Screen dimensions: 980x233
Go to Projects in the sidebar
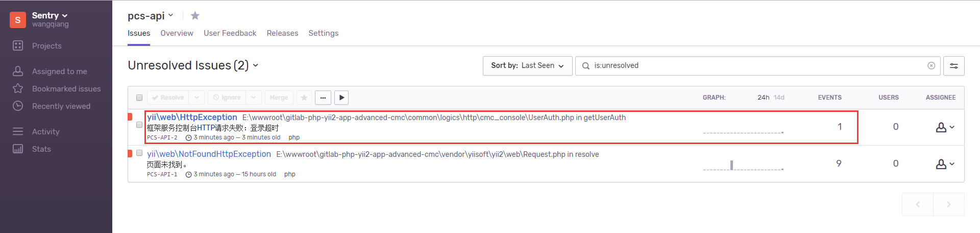point(46,46)
